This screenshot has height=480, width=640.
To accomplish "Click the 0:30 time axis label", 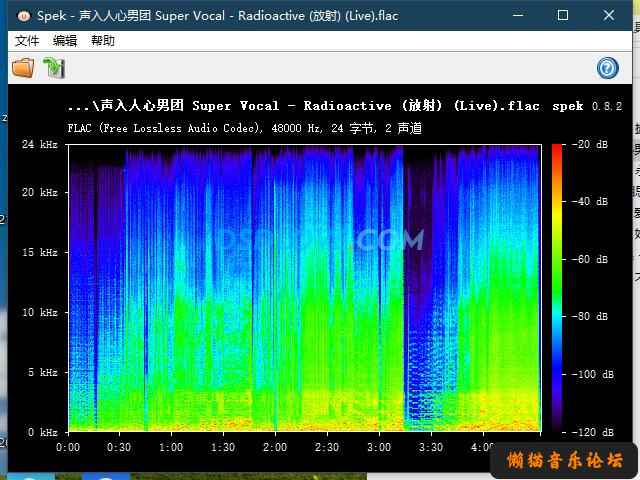I will coord(119,447).
